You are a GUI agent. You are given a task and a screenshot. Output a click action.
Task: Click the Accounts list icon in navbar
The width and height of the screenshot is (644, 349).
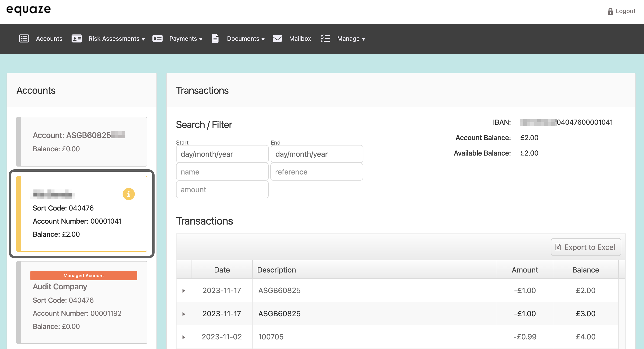pos(24,39)
